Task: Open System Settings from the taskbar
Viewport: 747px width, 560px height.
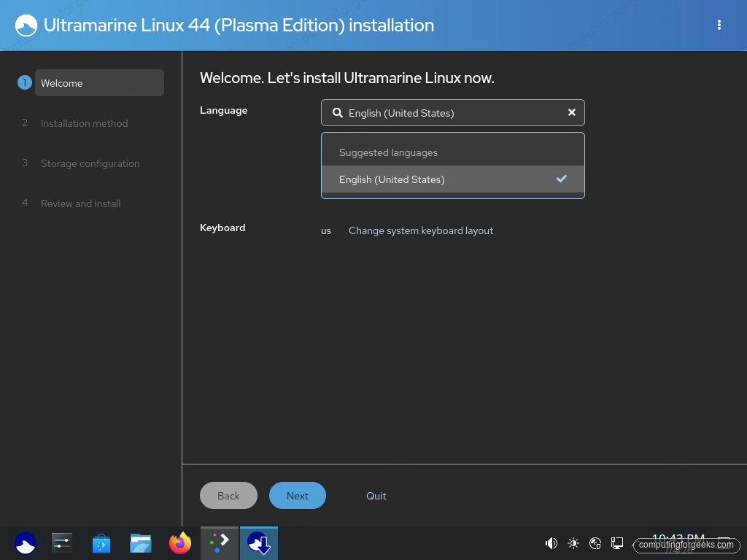Action: tap(62, 543)
